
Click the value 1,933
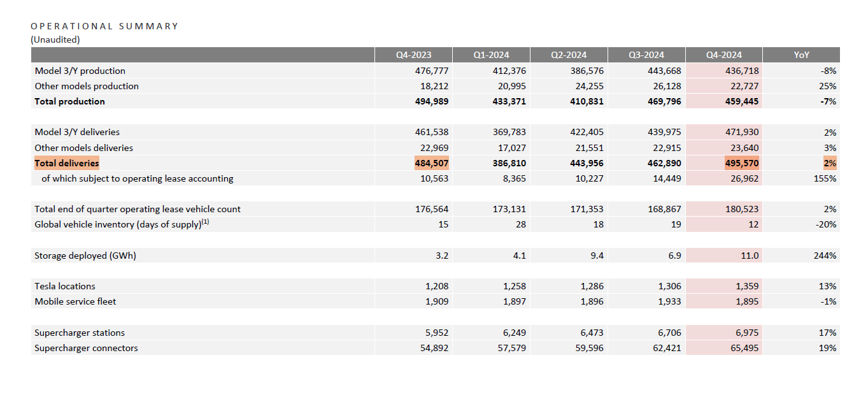[x=670, y=301]
